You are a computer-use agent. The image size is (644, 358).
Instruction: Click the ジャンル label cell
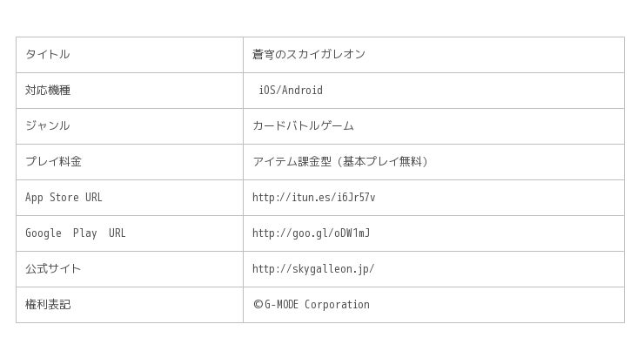pyautogui.click(x=47, y=126)
